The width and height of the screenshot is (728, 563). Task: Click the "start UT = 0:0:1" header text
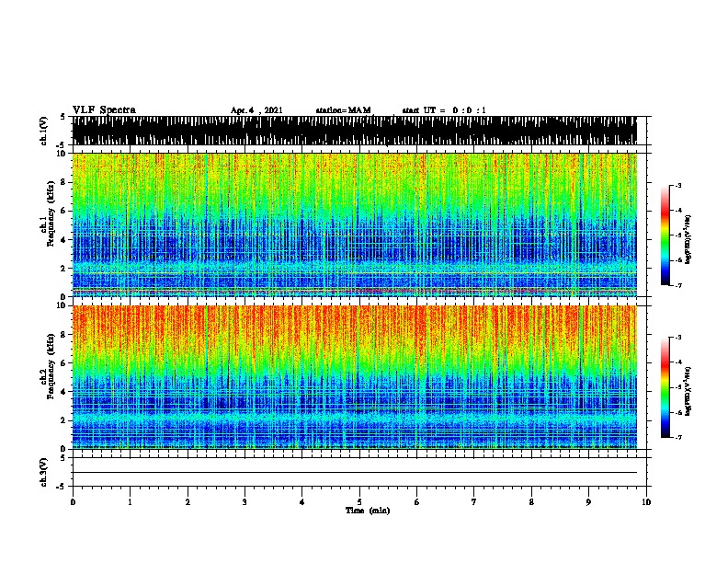tap(444, 110)
